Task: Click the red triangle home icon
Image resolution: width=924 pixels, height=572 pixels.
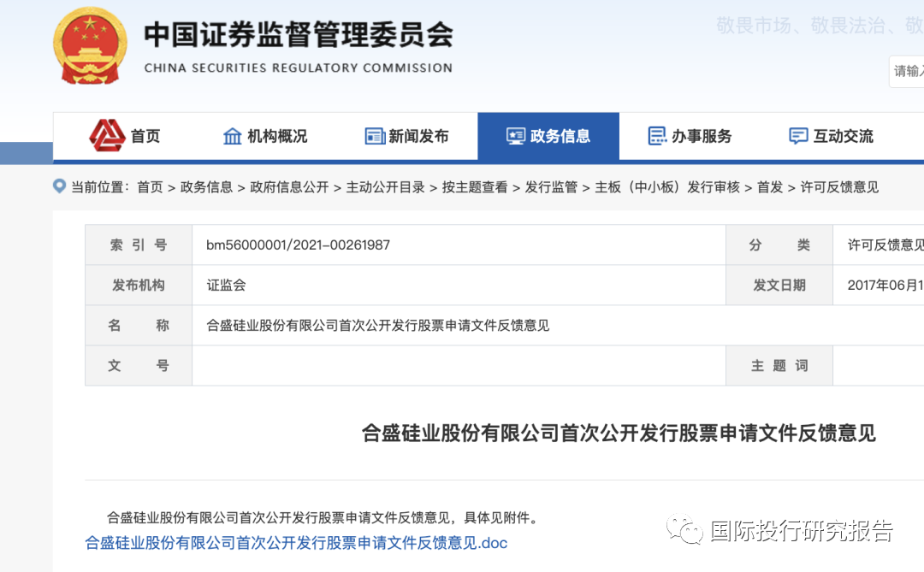Action: pyautogui.click(x=107, y=135)
